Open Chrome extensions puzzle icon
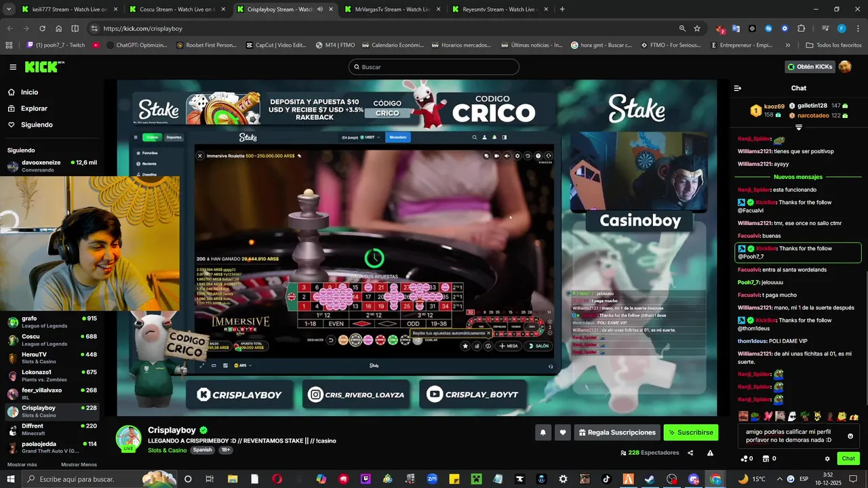868x488 pixels. (x=801, y=28)
